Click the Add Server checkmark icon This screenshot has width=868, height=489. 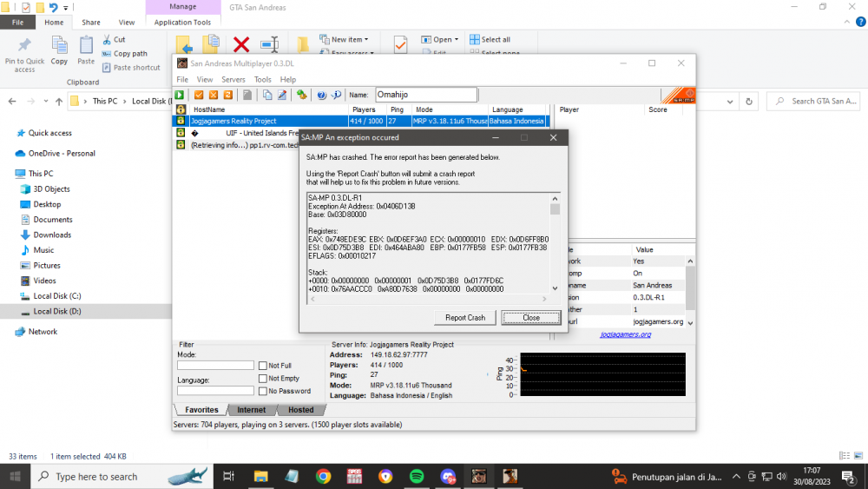coord(199,95)
